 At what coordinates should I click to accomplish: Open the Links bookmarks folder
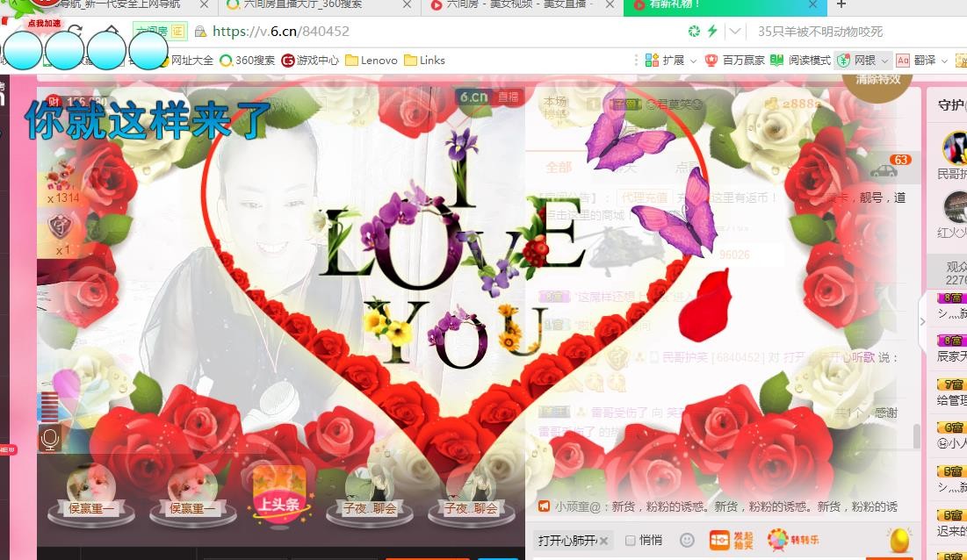[x=424, y=61]
